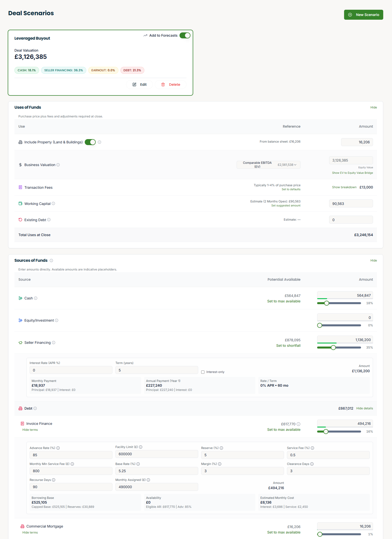Open the Sources of Funds info tooltip icon
This screenshot has height=539, width=392.
(51, 261)
